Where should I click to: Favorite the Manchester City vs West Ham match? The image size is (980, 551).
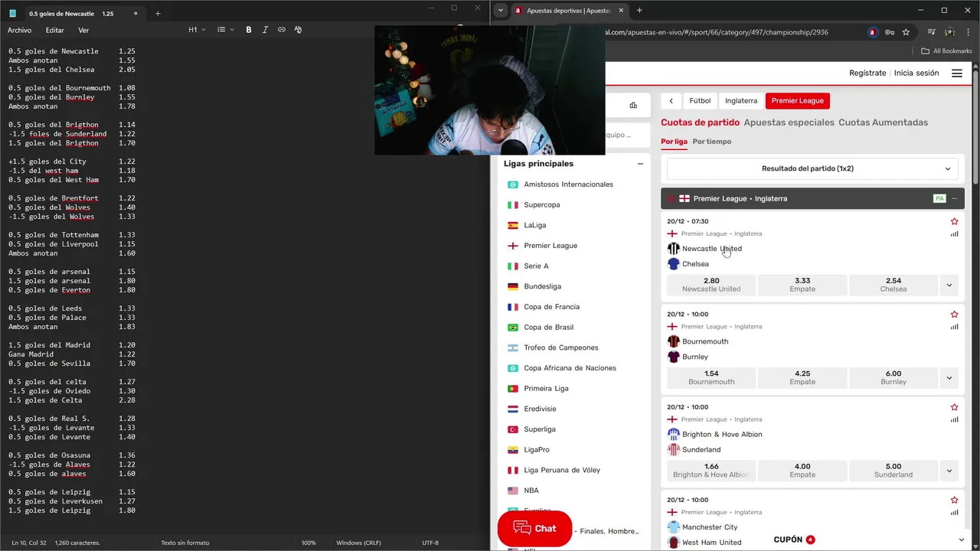(x=954, y=500)
